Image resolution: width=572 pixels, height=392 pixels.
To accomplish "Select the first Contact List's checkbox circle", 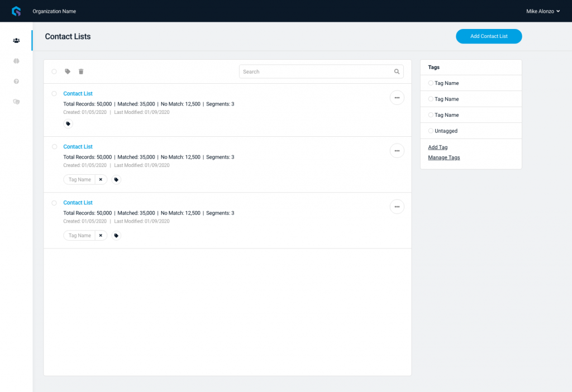I will pos(54,94).
